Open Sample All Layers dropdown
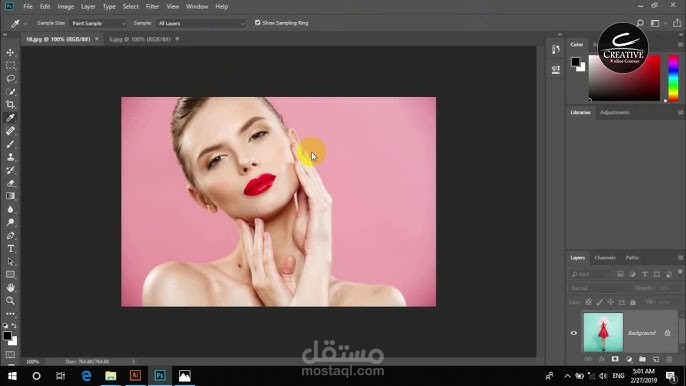Screen dimensions: 686x386 tap(201, 23)
